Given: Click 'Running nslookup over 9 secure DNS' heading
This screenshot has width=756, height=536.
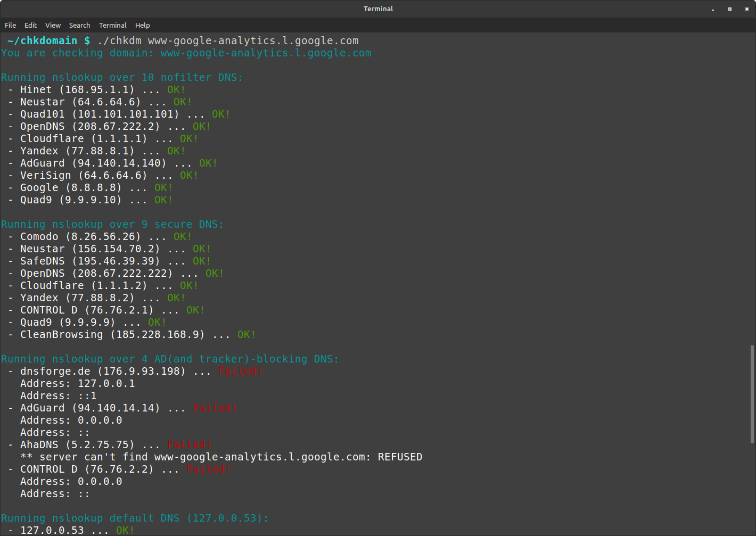Looking at the screenshot, I should coord(112,224).
